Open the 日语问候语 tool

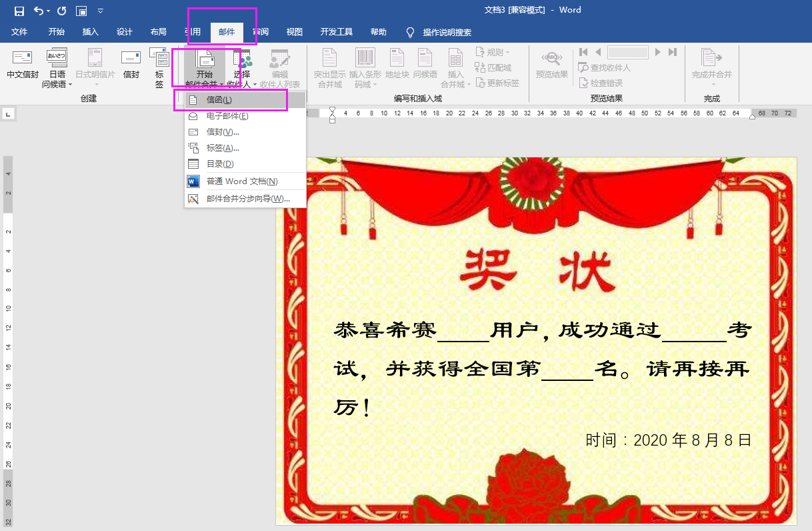[55, 67]
